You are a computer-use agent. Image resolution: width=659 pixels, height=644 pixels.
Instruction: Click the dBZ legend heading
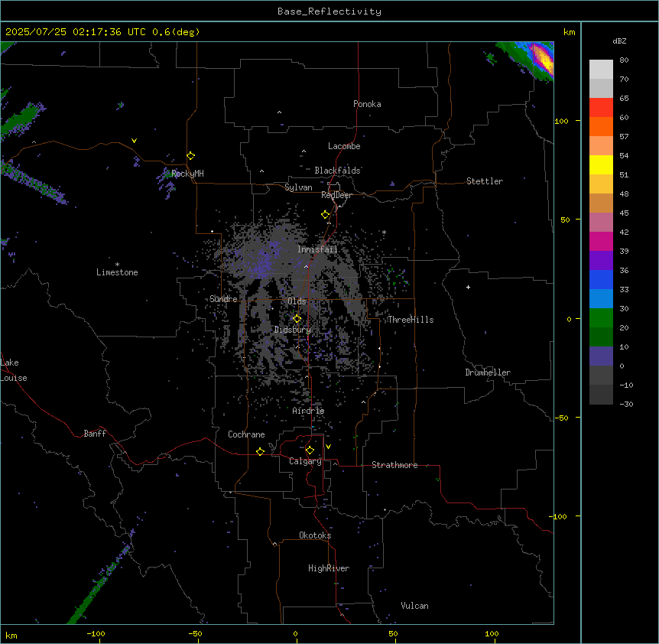click(x=619, y=41)
